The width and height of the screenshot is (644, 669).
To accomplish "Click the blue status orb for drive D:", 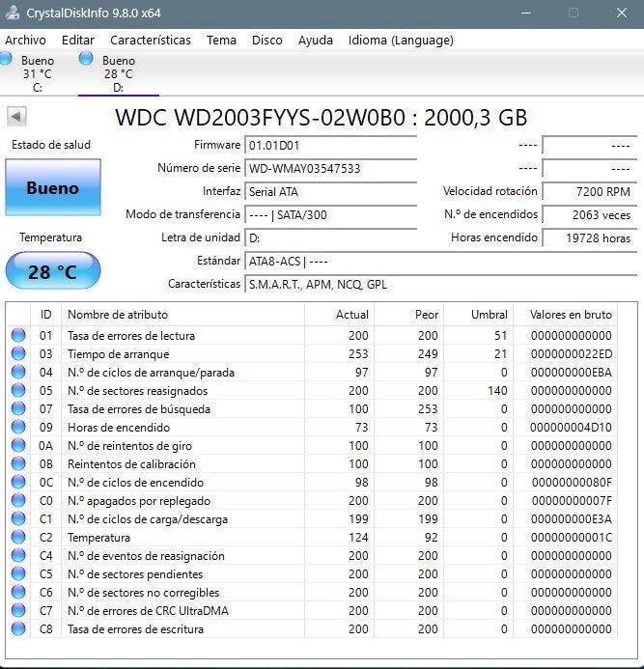I will point(86,59).
